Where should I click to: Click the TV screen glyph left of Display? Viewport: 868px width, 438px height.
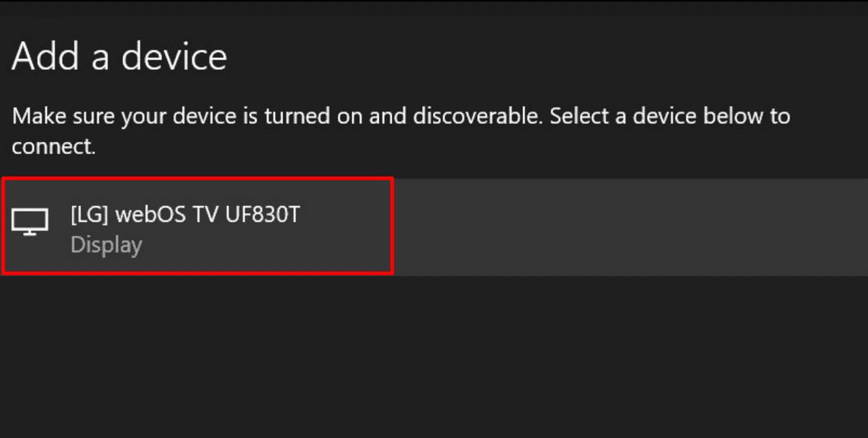[x=30, y=222]
